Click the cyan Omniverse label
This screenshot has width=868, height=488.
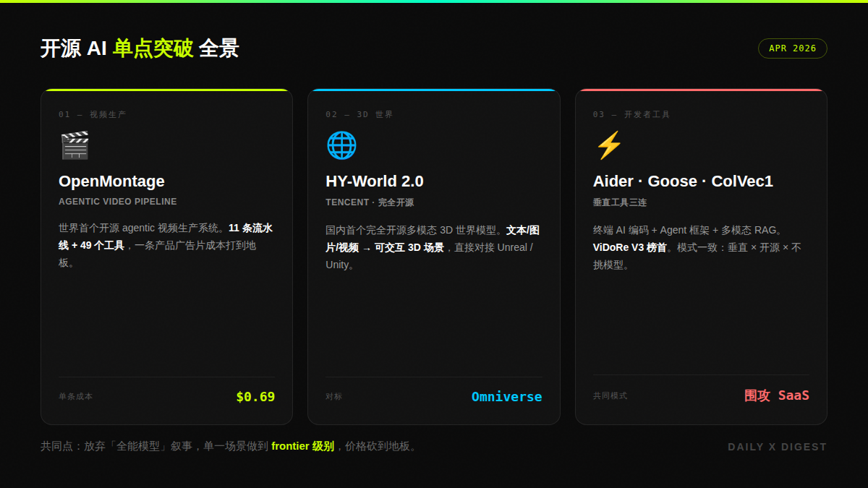[506, 396]
